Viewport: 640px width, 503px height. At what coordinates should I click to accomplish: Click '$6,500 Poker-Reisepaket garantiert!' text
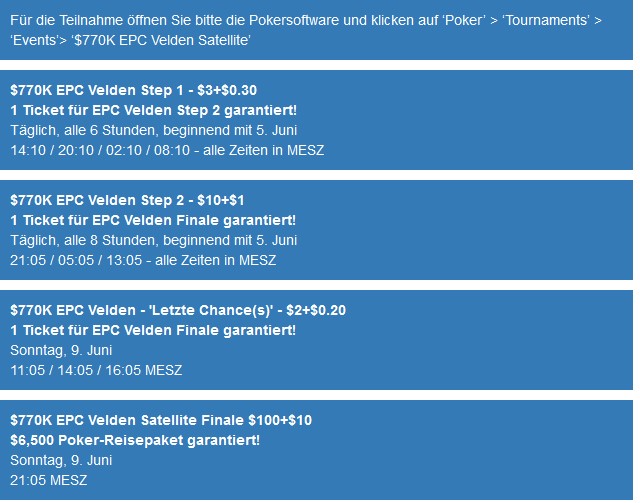[135, 440]
